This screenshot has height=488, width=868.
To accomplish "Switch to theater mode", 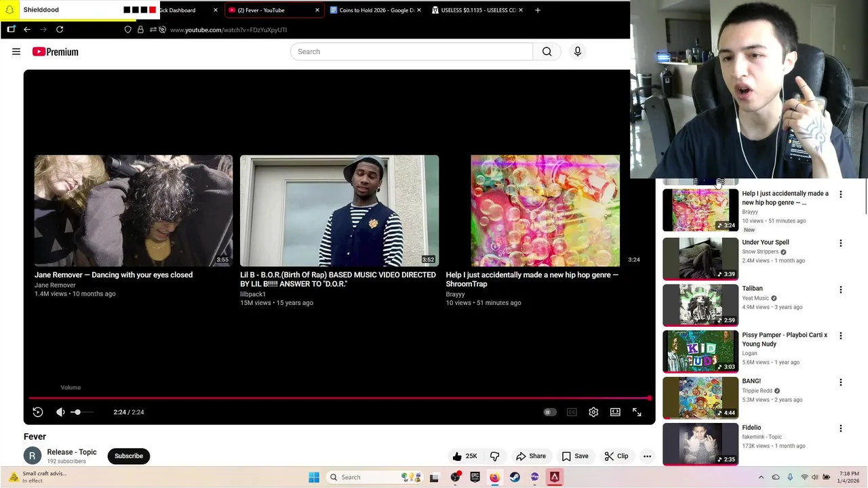I will 615,412.
